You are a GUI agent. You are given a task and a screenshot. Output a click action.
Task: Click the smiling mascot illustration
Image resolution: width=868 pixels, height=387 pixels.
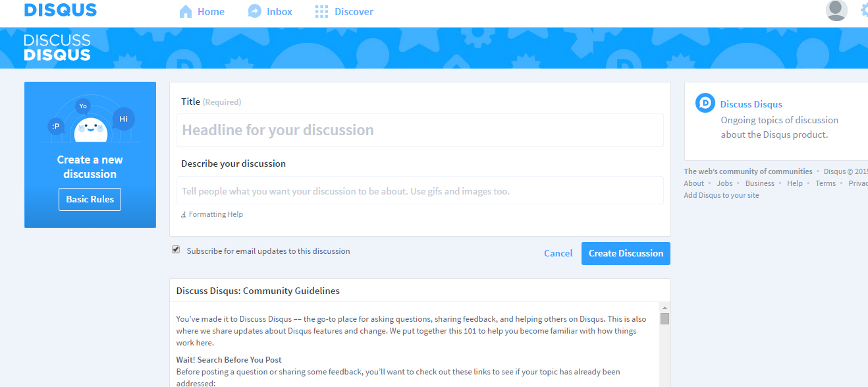coord(91,129)
